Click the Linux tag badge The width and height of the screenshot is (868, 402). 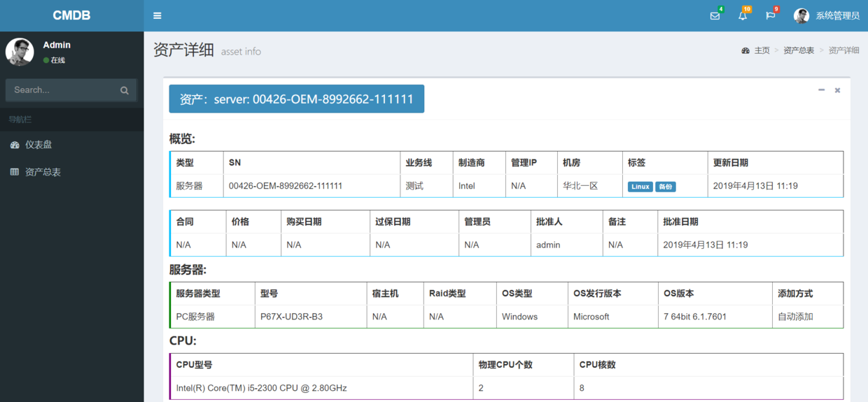pyautogui.click(x=640, y=187)
